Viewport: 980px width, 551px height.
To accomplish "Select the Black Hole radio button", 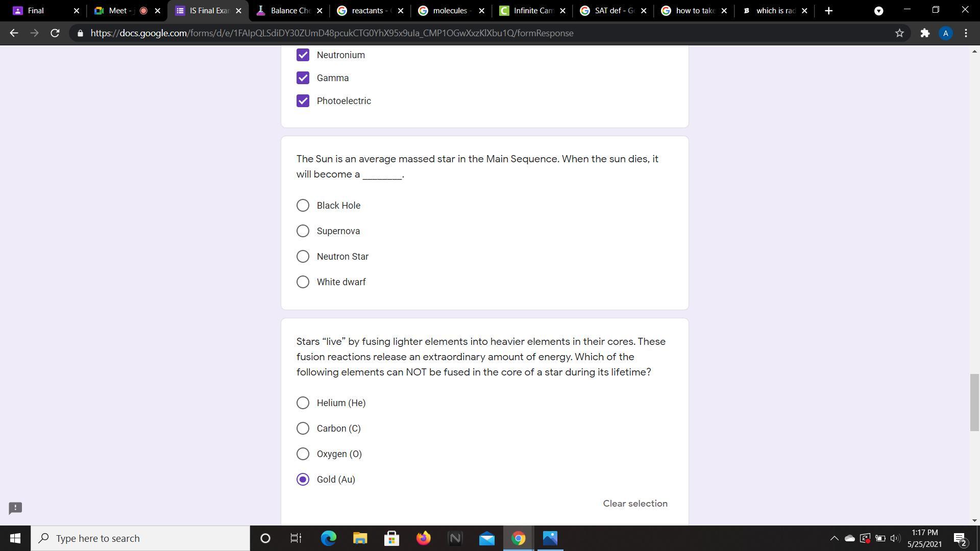I will tap(302, 205).
